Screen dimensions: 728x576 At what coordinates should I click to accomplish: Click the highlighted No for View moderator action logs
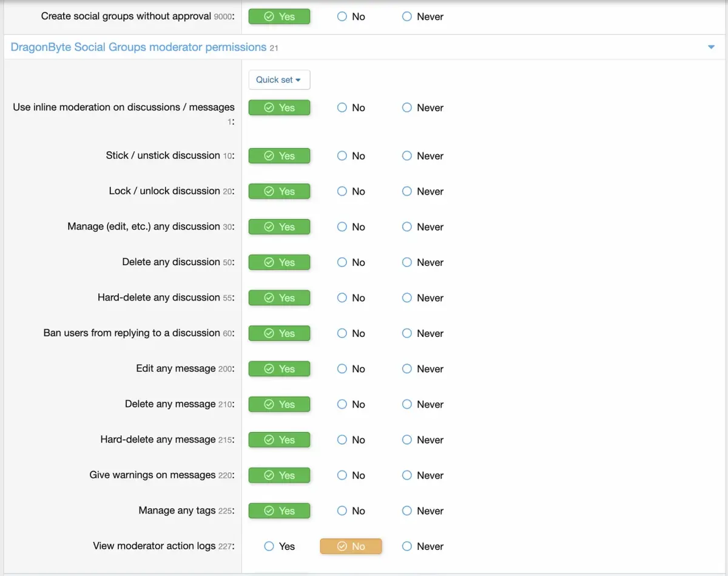[x=351, y=546]
